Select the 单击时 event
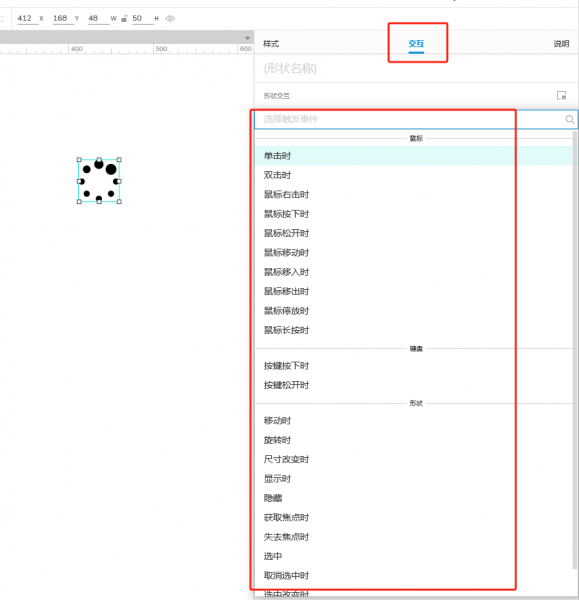Viewport: 579px width, 600px height. point(413,156)
